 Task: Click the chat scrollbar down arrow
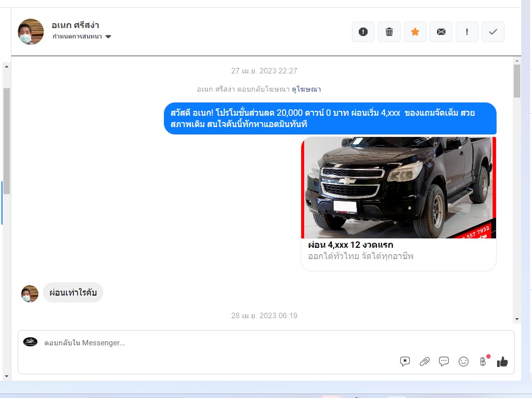click(x=517, y=319)
